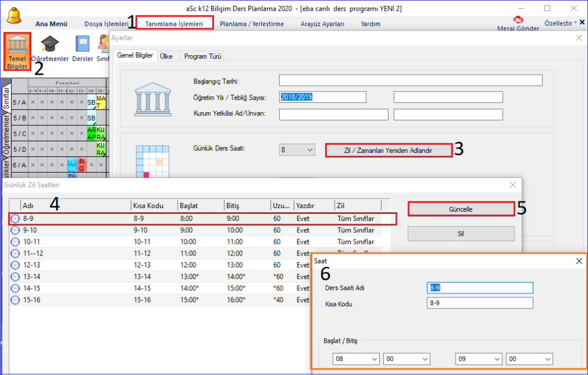Switch to Program Türü tab
Screen dimensions: 588x375
[x=202, y=56]
